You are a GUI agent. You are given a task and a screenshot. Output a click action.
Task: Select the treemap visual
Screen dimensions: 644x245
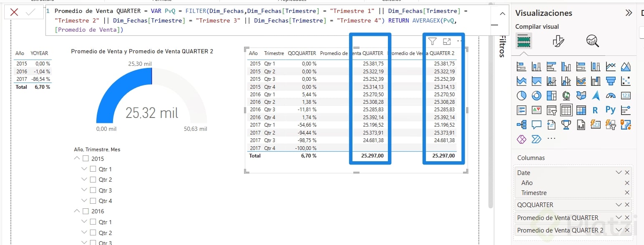pos(551,96)
